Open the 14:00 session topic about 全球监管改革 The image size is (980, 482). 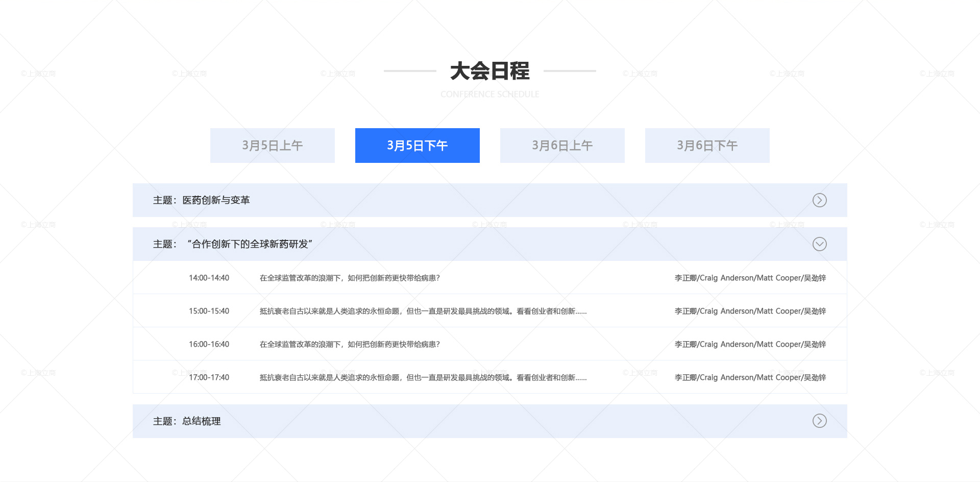pos(350,278)
